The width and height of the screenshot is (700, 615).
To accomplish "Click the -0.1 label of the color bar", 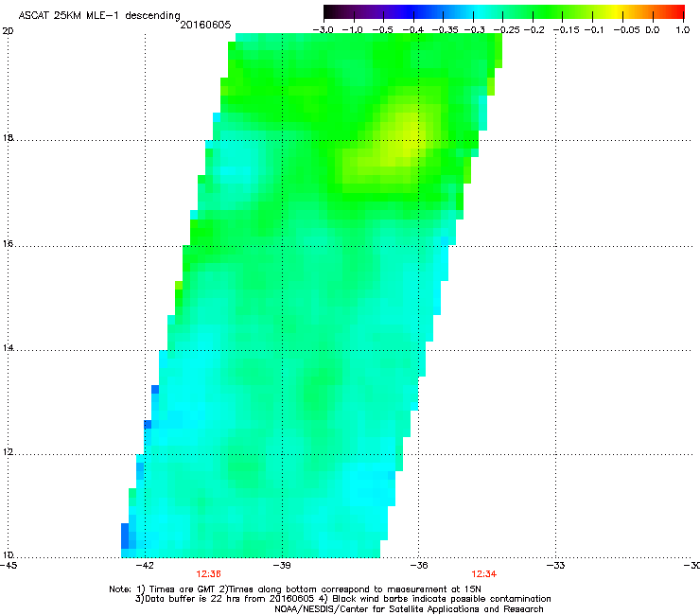I will tap(594, 30).
